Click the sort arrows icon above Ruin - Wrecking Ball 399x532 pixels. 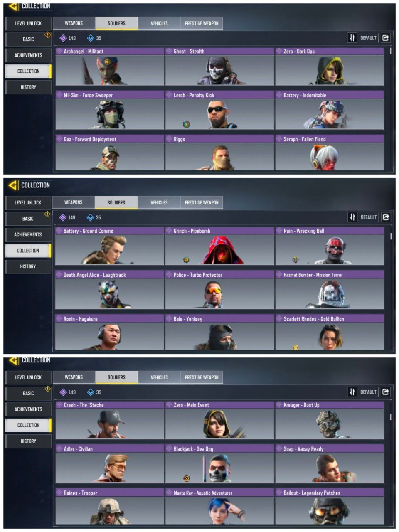tap(352, 217)
